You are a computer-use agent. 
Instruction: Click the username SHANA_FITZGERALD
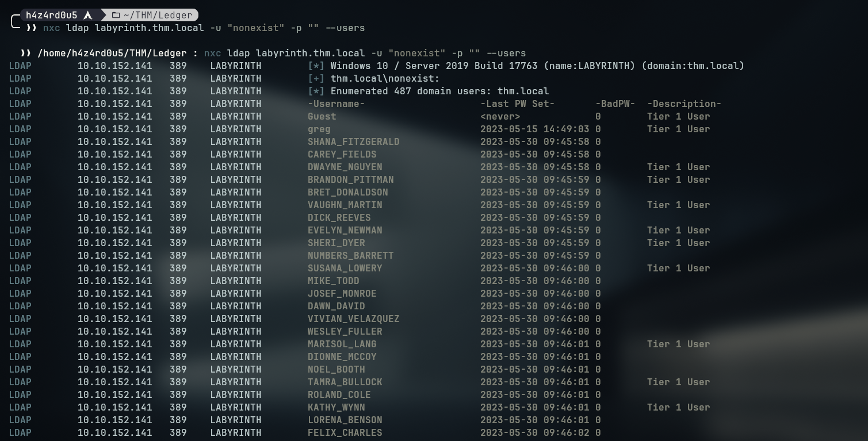coord(353,141)
